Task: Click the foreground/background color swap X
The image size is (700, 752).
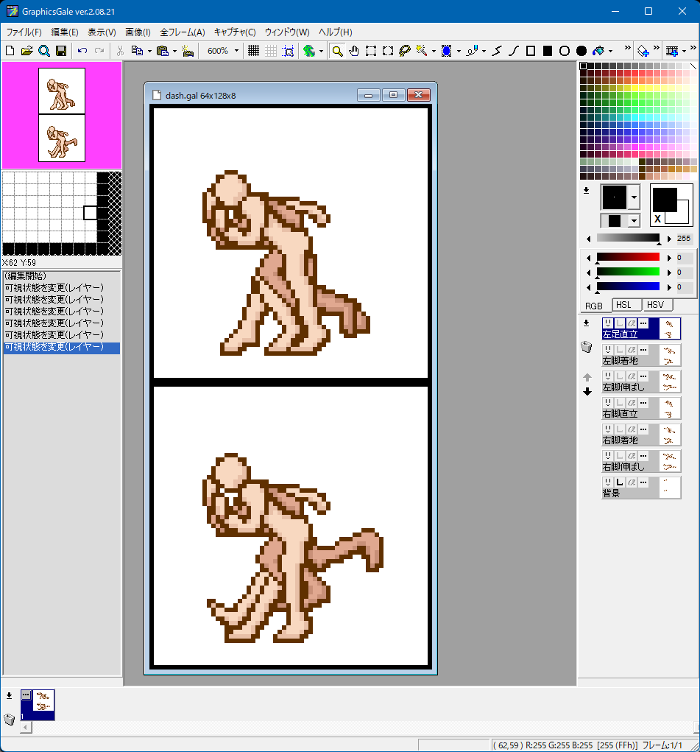Action: coord(657,219)
